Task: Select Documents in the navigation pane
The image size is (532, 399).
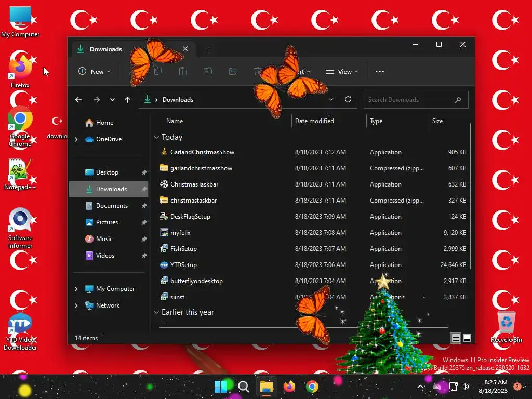Action: 109,206
